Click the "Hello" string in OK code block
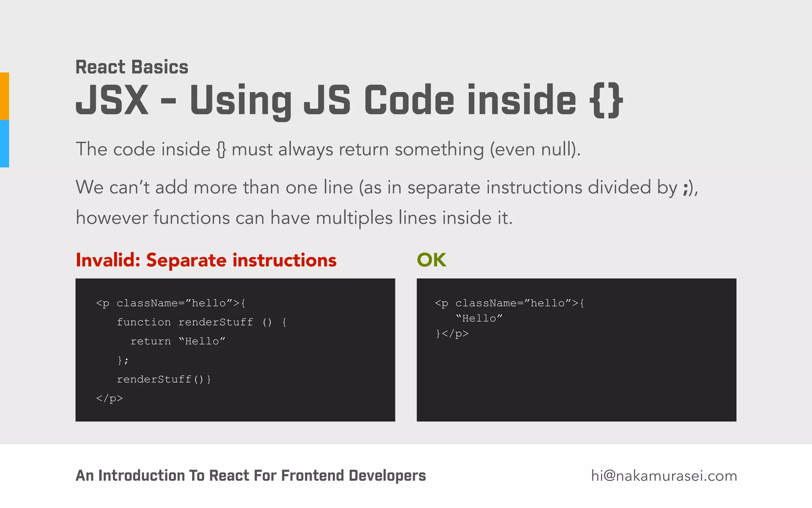The height and width of the screenshot is (508, 812). tap(479, 318)
